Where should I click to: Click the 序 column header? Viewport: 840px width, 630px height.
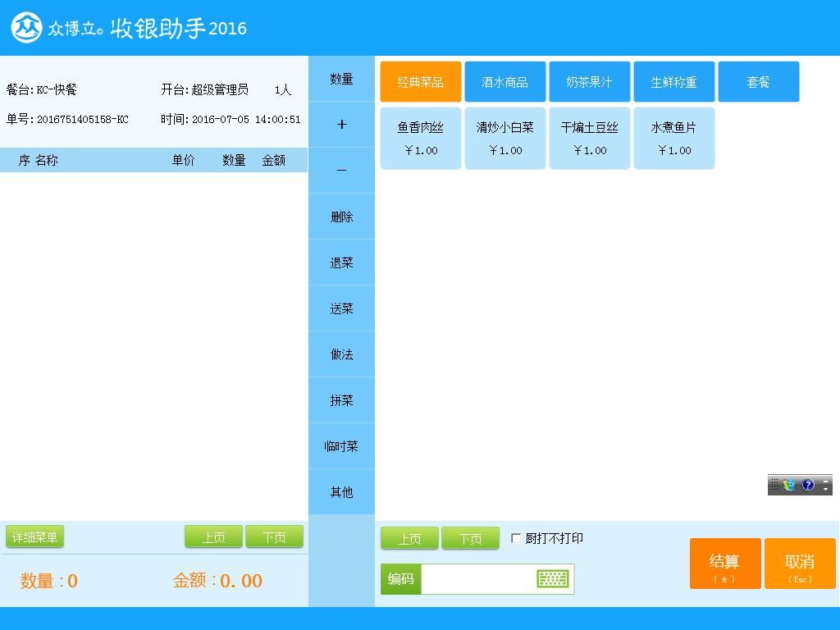[x=24, y=160]
